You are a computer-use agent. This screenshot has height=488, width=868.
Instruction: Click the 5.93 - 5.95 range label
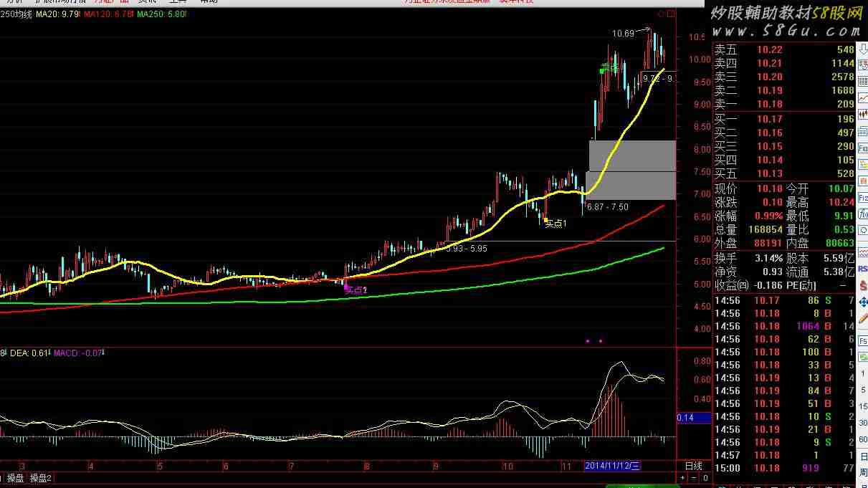click(x=467, y=249)
